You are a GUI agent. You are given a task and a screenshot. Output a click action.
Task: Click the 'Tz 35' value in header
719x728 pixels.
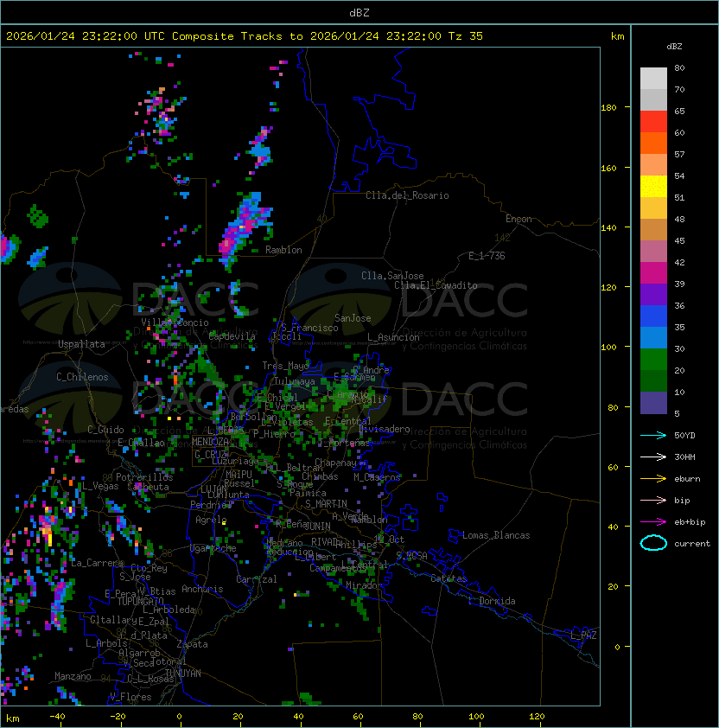click(466, 36)
